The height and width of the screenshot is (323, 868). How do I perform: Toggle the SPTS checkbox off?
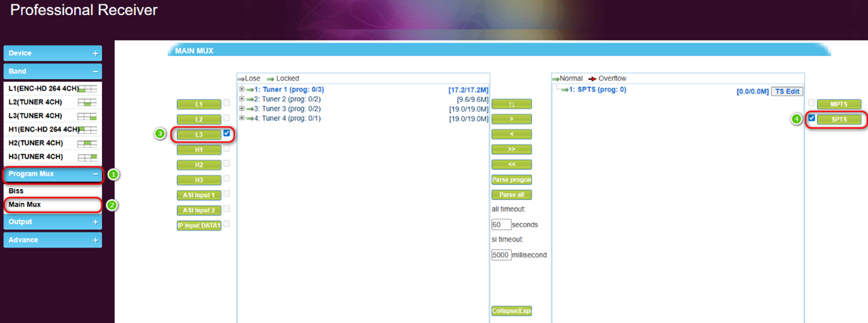(x=812, y=118)
